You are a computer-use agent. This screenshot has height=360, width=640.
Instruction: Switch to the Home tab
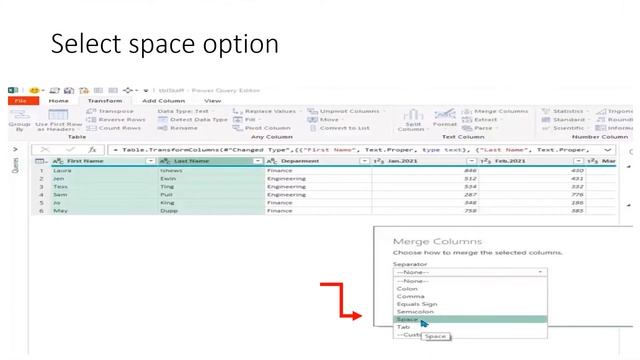click(x=58, y=101)
